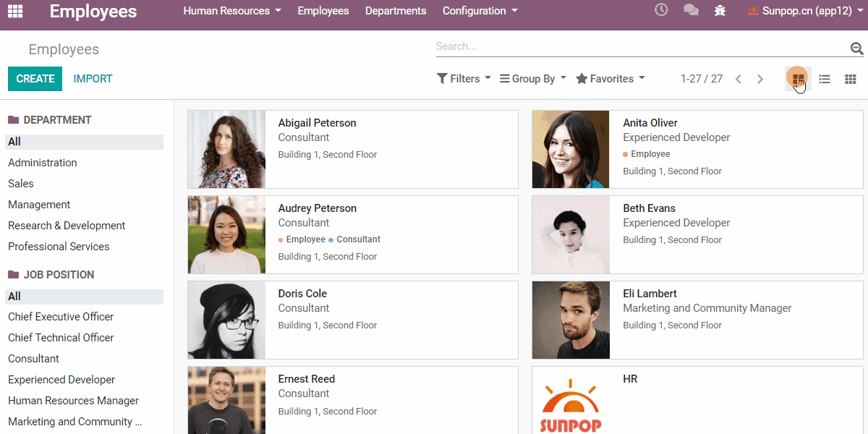Open the Group By dropdown
This screenshot has height=434, width=868.
(533, 79)
